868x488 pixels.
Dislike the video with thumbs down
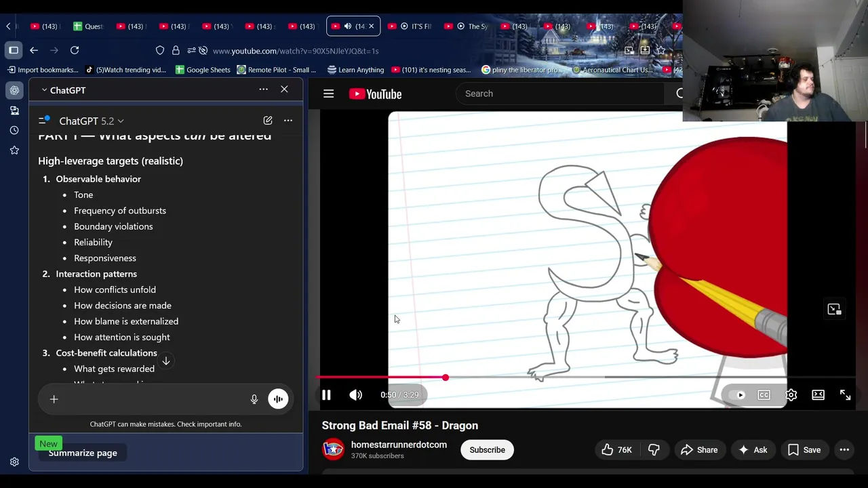[x=654, y=450]
